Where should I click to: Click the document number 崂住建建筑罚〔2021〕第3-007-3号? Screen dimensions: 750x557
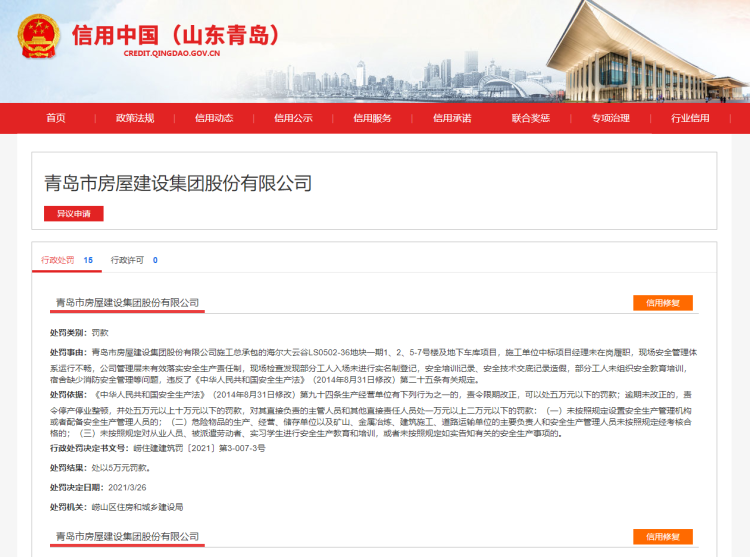[199, 448]
